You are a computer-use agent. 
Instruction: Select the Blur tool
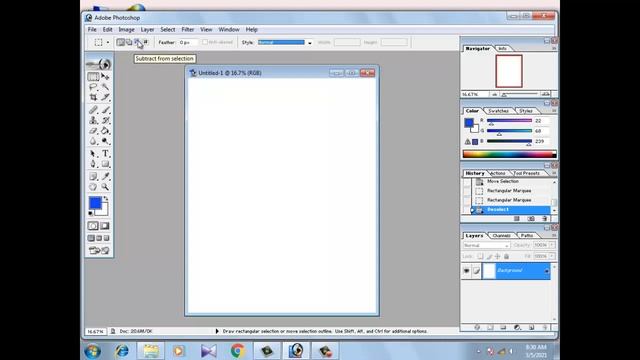point(93,141)
